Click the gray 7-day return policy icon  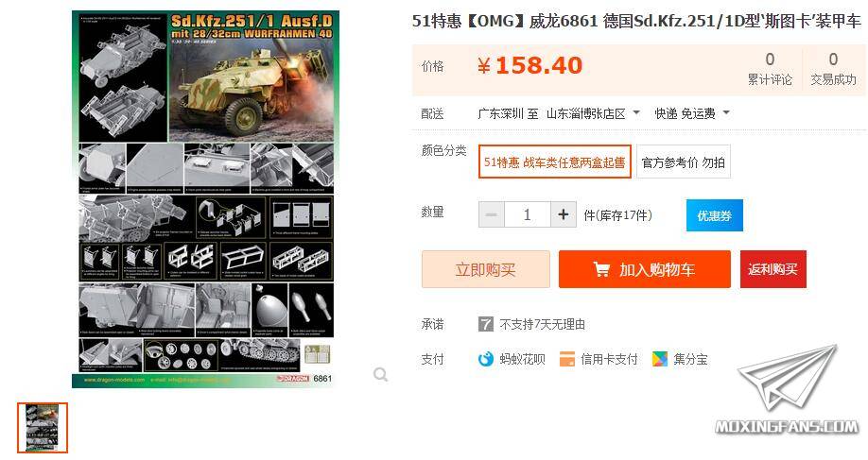click(x=485, y=324)
